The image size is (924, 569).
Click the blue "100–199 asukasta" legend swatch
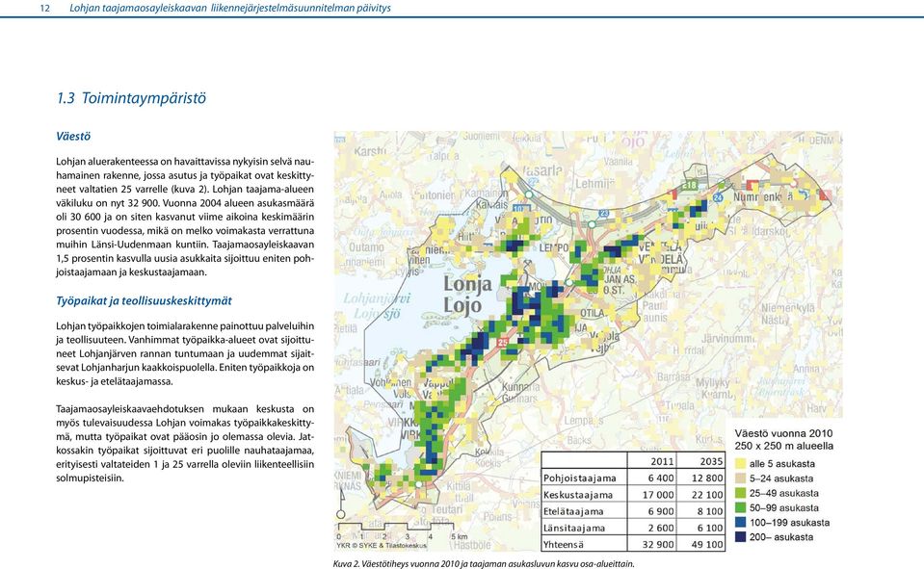(x=740, y=523)
